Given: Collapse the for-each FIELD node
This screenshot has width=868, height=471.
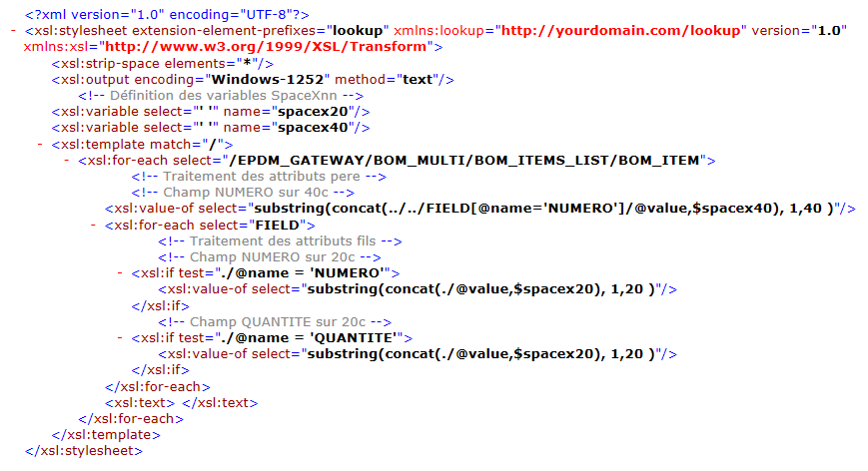Looking at the screenshot, I should pos(93,226).
